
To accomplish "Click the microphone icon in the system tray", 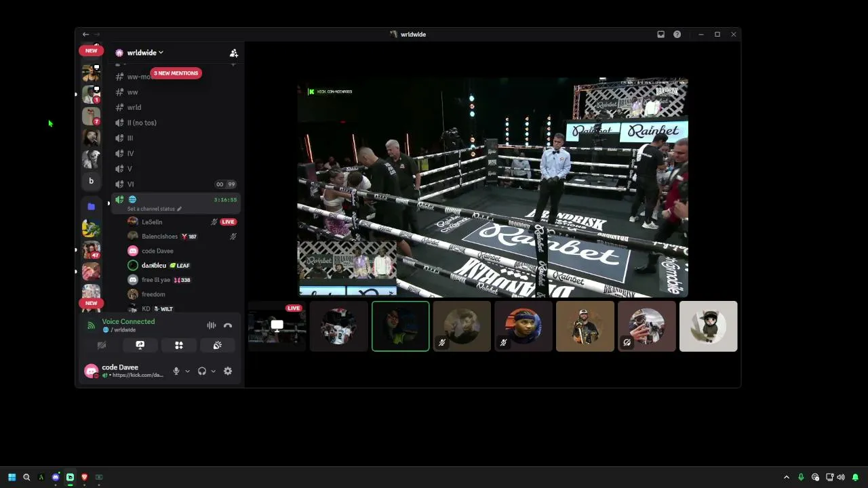I will click(801, 477).
